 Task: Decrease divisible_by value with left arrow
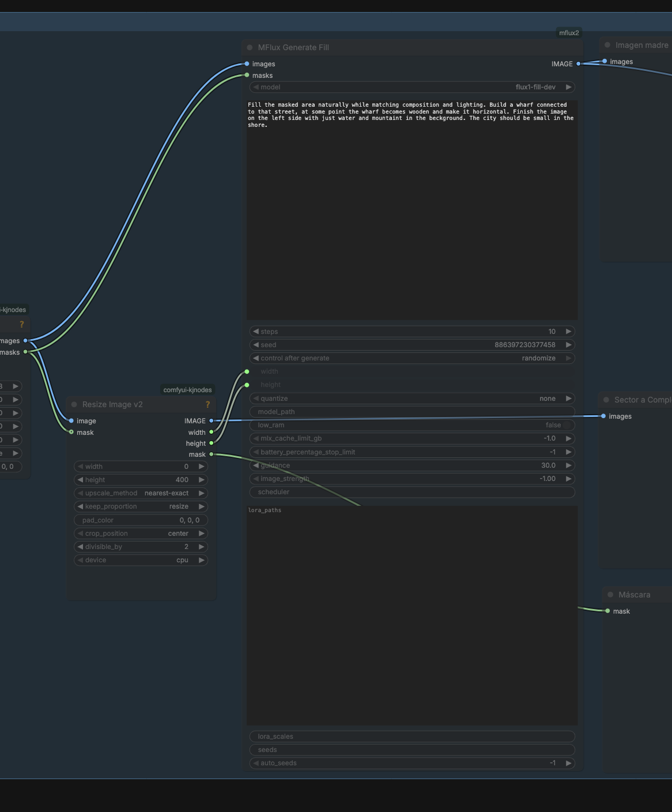coord(80,547)
